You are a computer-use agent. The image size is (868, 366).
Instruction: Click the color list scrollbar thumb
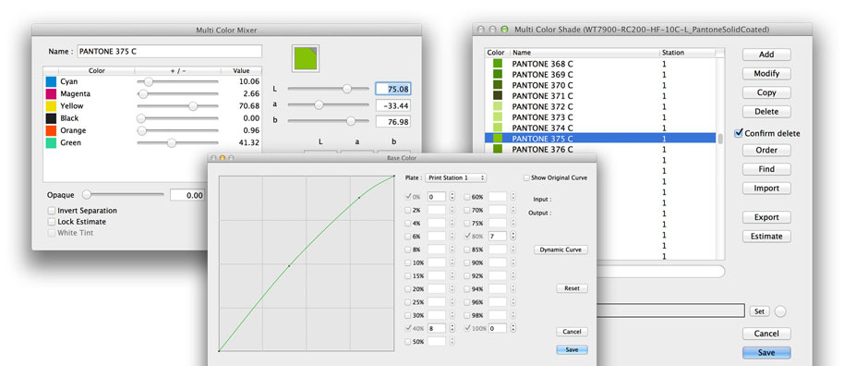pos(720,139)
